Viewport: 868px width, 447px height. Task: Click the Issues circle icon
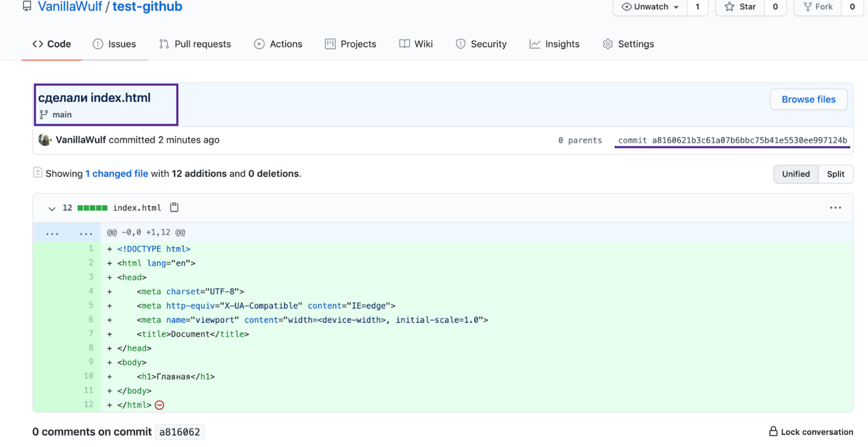coord(98,44)
